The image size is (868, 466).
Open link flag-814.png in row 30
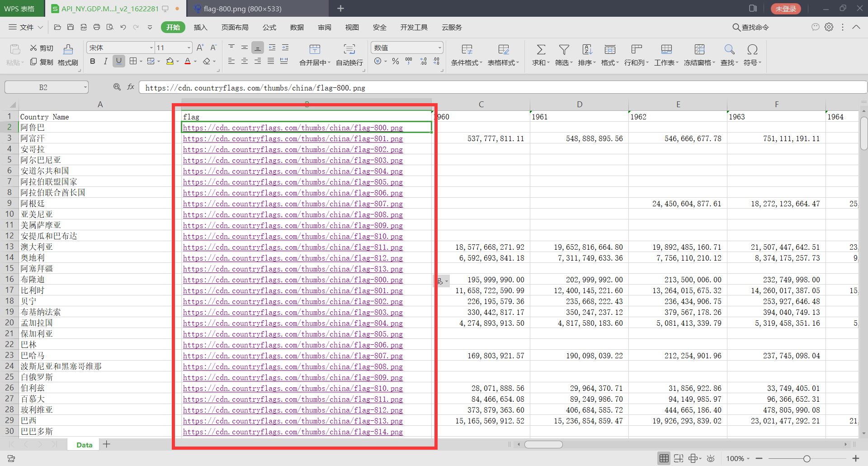[292, 432]
